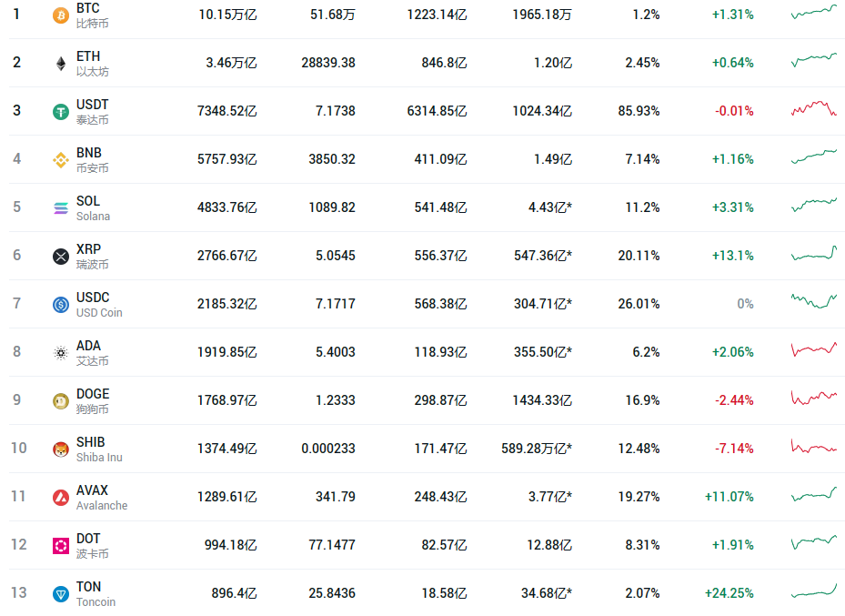Open TON trend sparkline chart
Viewport: 845px width, 616px height.
click(x=814, y=591)
